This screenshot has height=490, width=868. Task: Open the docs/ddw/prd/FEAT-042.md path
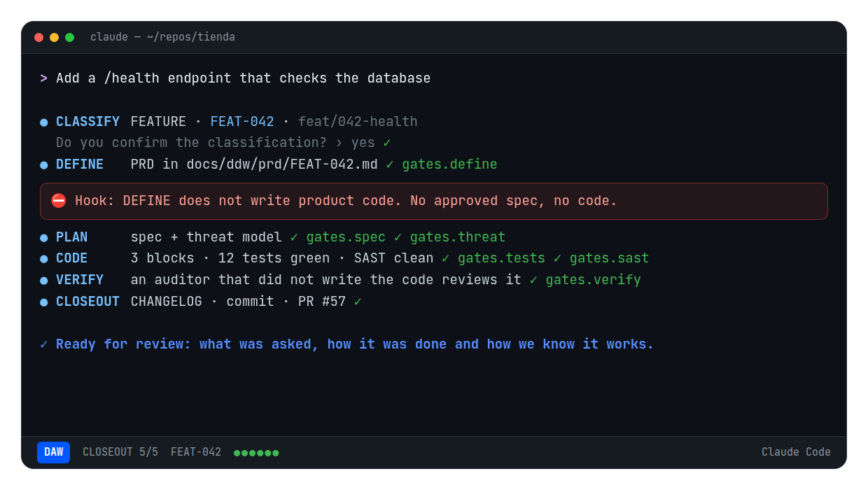[x=282, y=164]
